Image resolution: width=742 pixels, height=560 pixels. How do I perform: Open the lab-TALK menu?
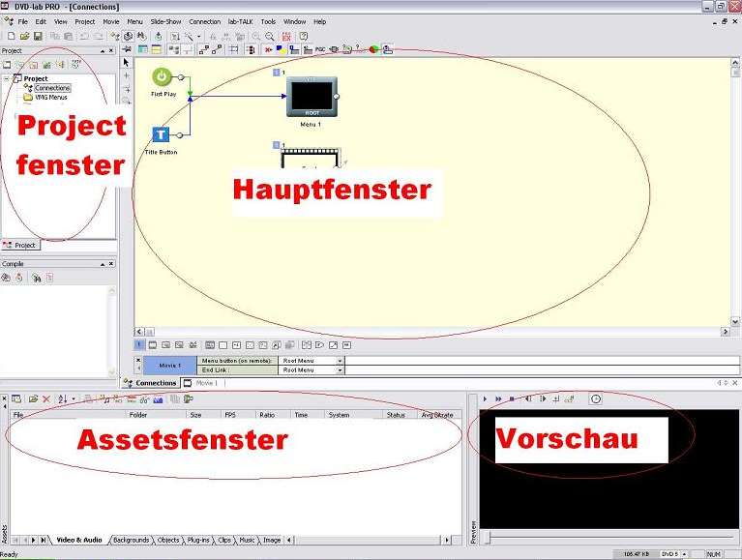[x=242, y=21]
